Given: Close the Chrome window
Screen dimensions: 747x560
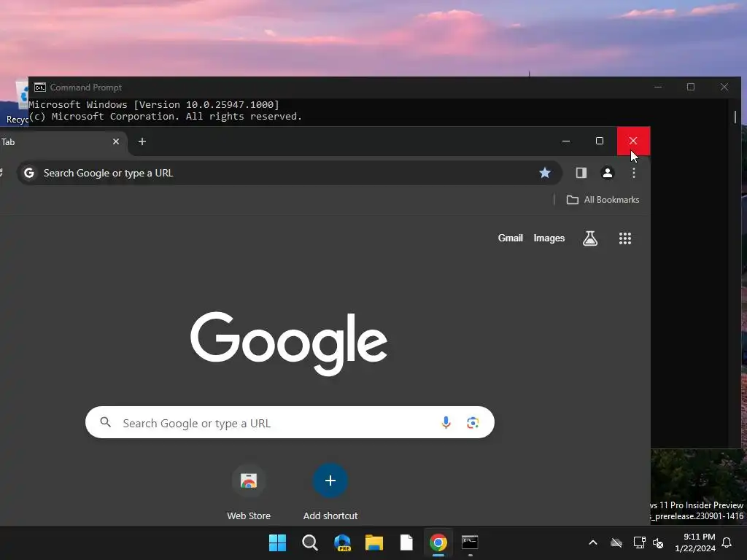Looking at the screenshot, I should 633,141.
